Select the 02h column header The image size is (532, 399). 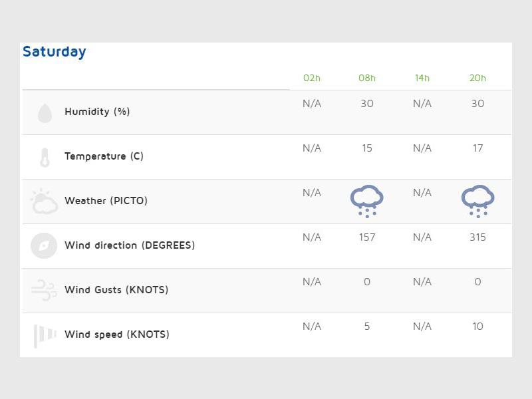pyautogui.click(x=312, y=78)
